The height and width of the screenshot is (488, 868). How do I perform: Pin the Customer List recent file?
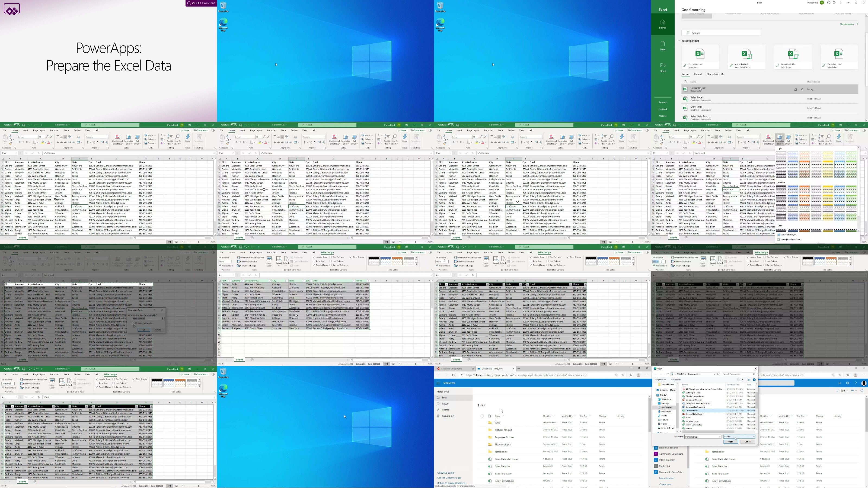(802, 89)
